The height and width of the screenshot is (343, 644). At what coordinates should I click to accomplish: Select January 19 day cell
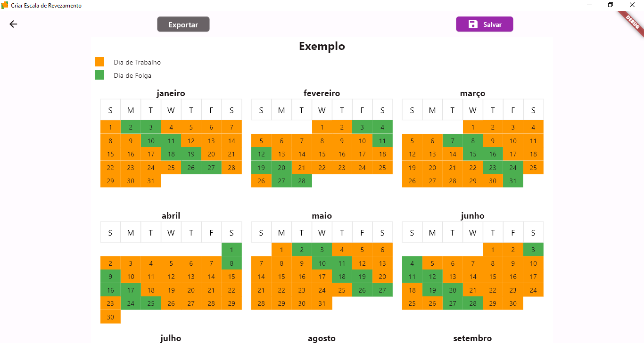tap(191, 154)
